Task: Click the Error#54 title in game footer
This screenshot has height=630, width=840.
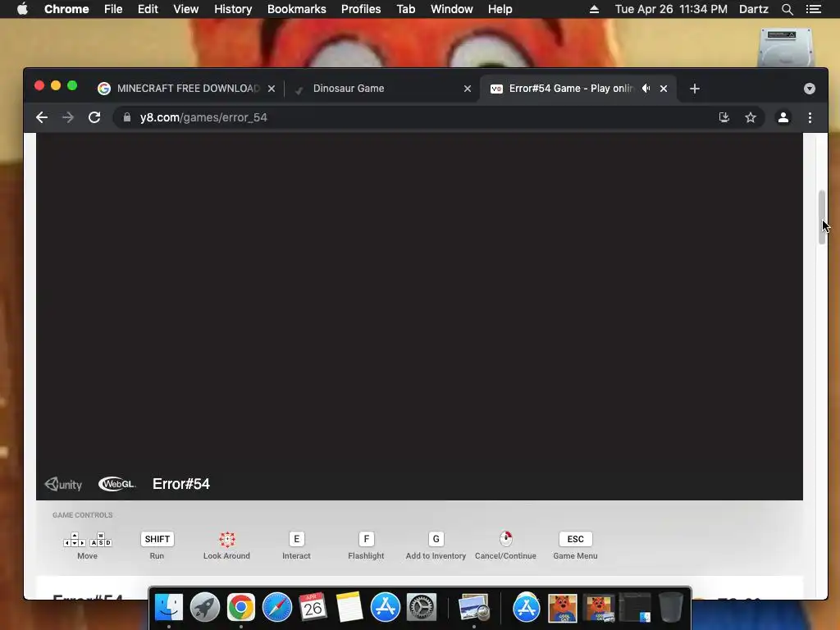Action: 181,484
